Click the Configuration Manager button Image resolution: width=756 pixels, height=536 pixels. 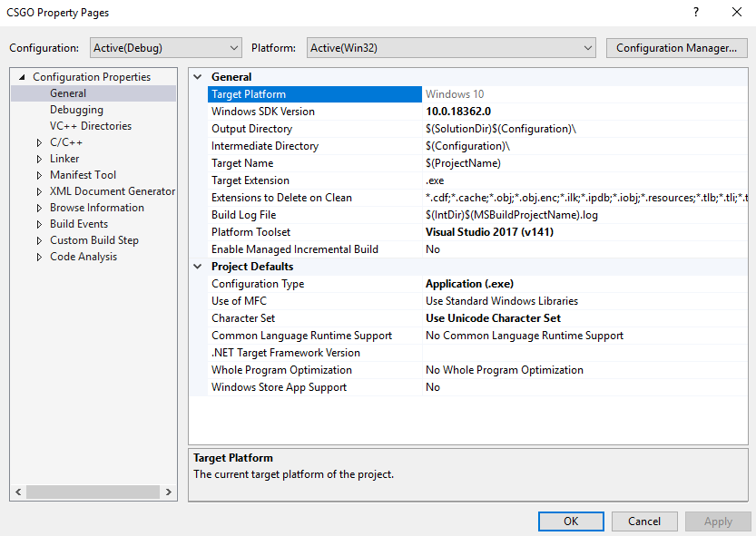[676, 48]
